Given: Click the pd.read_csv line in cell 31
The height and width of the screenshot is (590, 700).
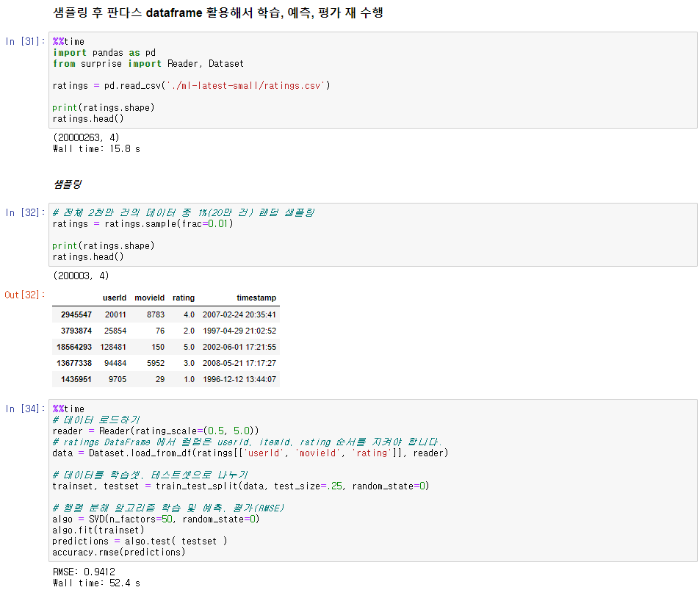Looking at the screenshot, I should pyautogui.click(x=191, y=85).
